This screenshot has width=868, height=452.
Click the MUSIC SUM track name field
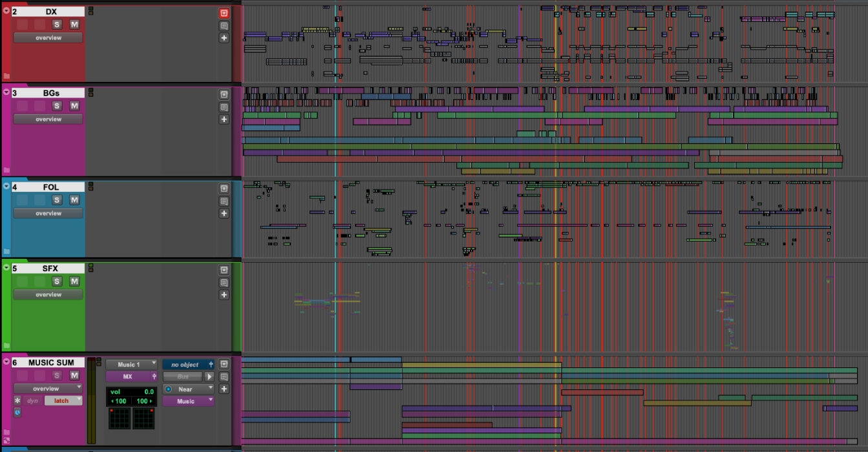point(48,362)
